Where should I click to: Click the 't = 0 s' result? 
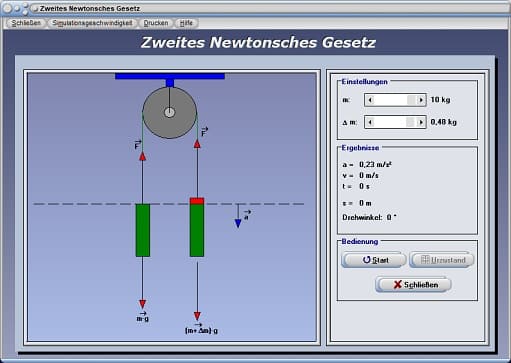[x=356, y=186]
